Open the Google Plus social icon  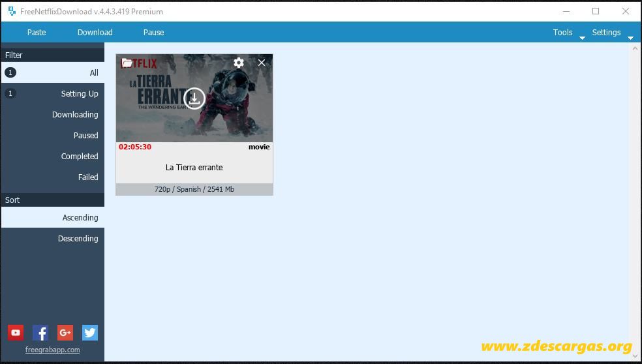pyautogui.click(x=65, y=333)
